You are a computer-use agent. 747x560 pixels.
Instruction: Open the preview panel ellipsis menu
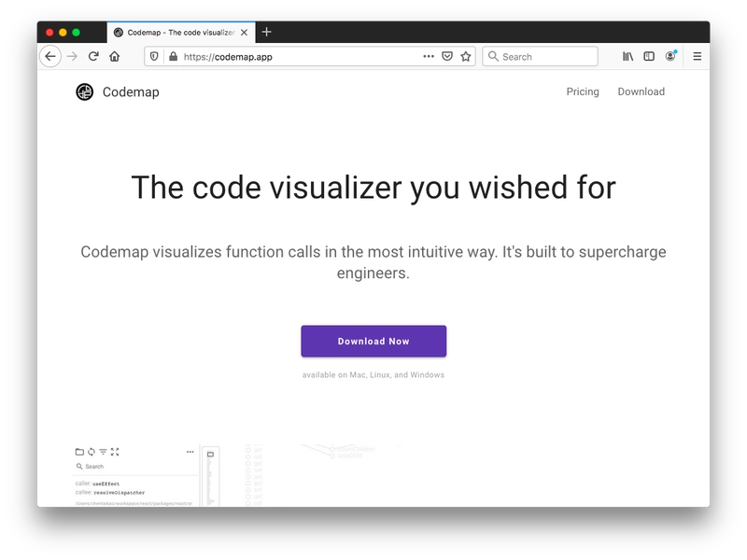[190, 452]
